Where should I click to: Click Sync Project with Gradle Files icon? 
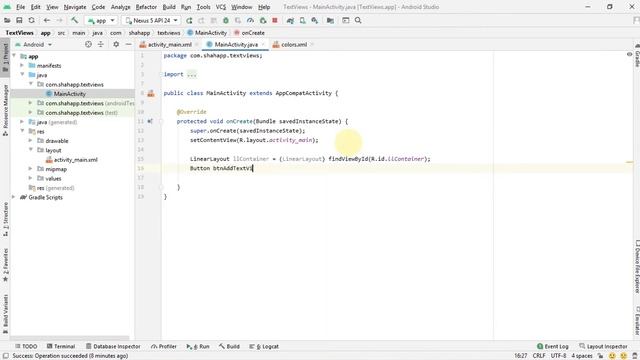coord(290,20)
